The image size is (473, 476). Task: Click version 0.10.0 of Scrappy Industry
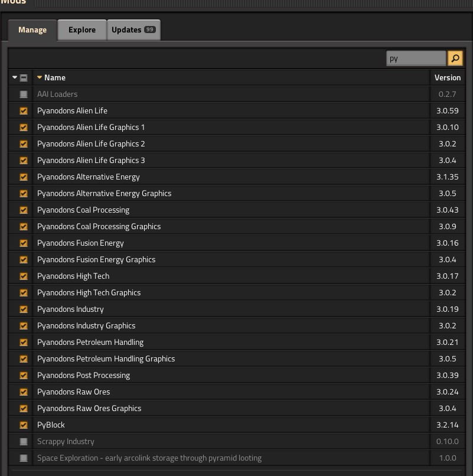point(448,442)
